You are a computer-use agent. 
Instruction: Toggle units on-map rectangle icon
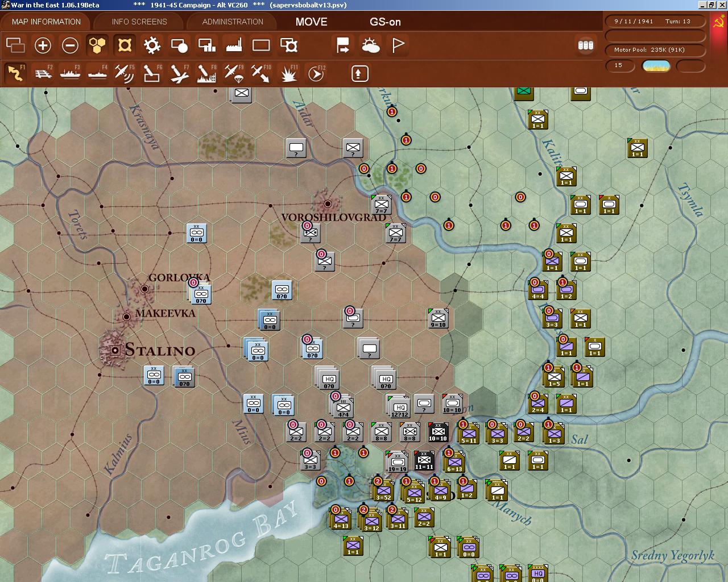tap(261, 45)
